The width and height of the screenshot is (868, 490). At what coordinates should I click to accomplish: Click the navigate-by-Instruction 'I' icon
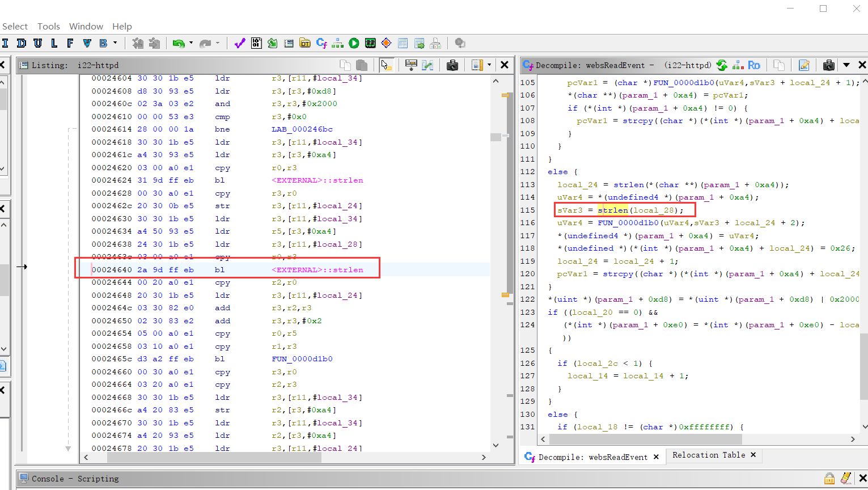(5, 43)
